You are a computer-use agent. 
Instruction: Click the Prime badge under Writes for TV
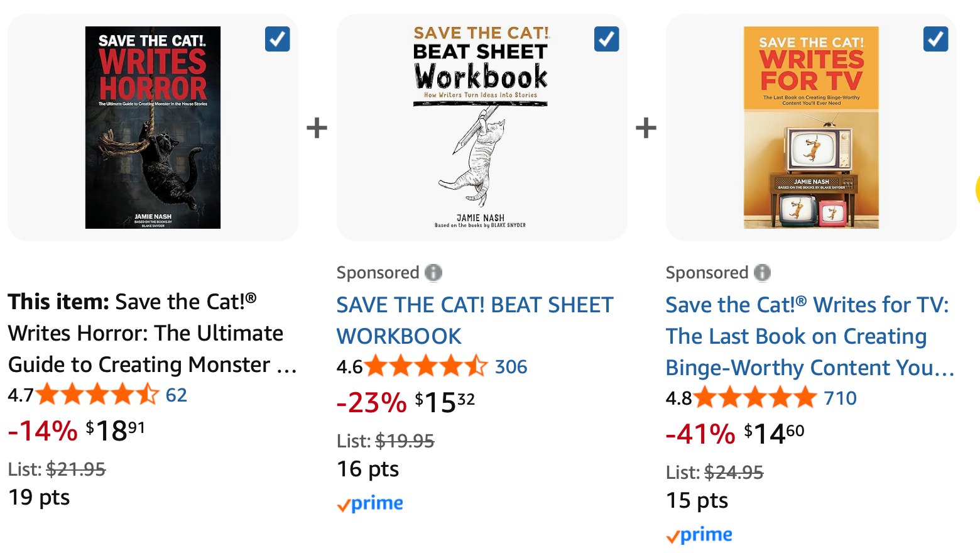(699, 535)
